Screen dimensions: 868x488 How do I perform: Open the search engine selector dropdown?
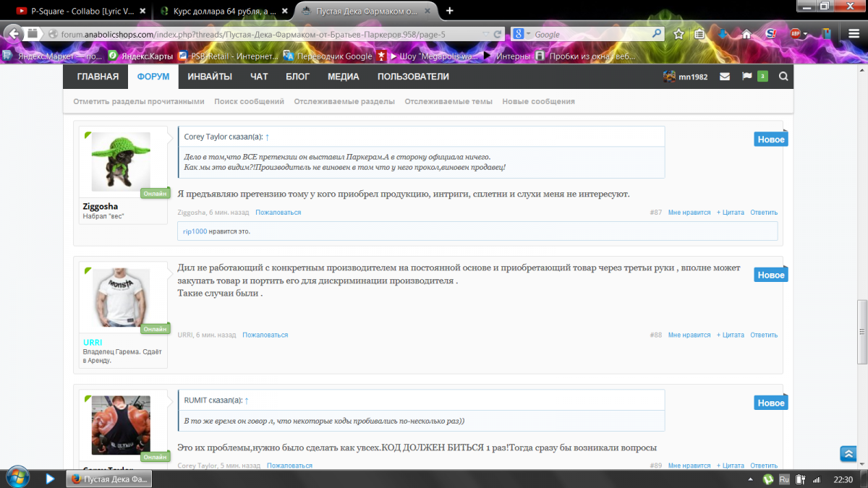[522, 34]
